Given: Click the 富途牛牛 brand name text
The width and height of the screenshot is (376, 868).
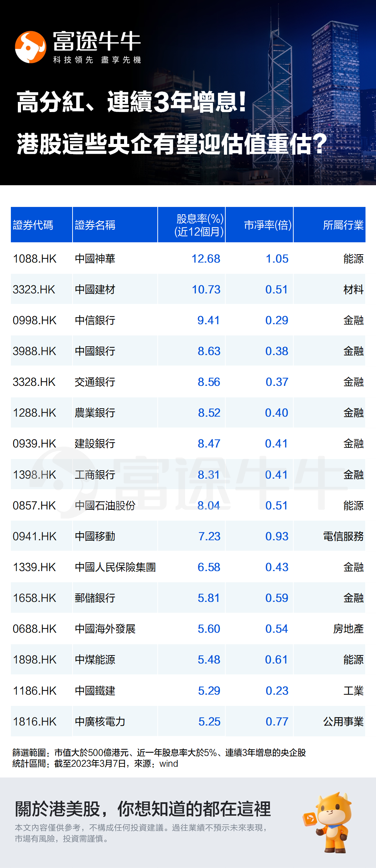Looking at the screenshot, I should (97, 41).
